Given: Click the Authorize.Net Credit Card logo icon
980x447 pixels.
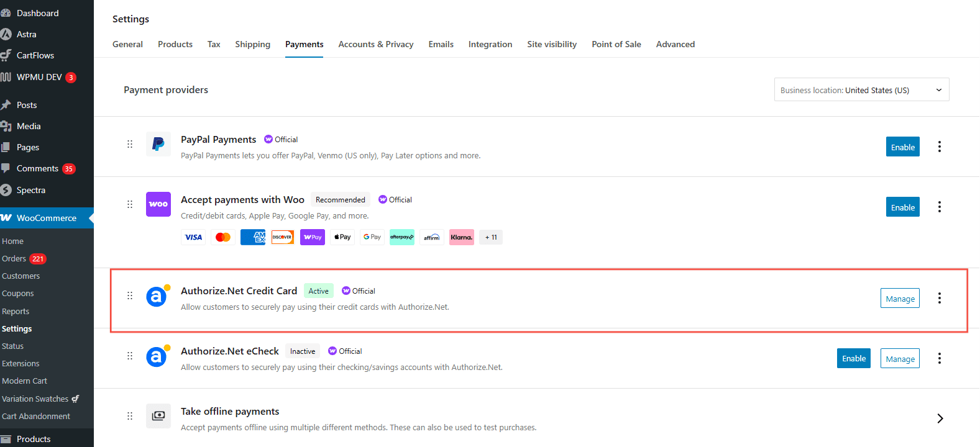Looking at the screenshot, I should (158, 296).
